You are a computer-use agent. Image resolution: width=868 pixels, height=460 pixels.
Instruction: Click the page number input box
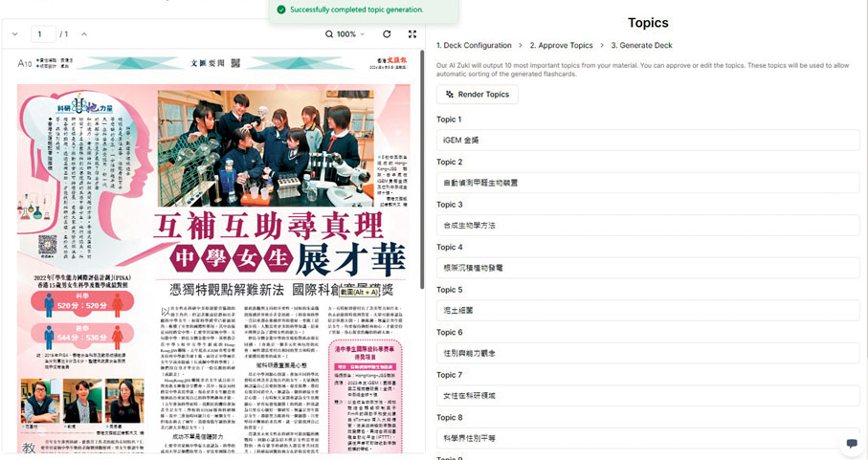[43, 34]
